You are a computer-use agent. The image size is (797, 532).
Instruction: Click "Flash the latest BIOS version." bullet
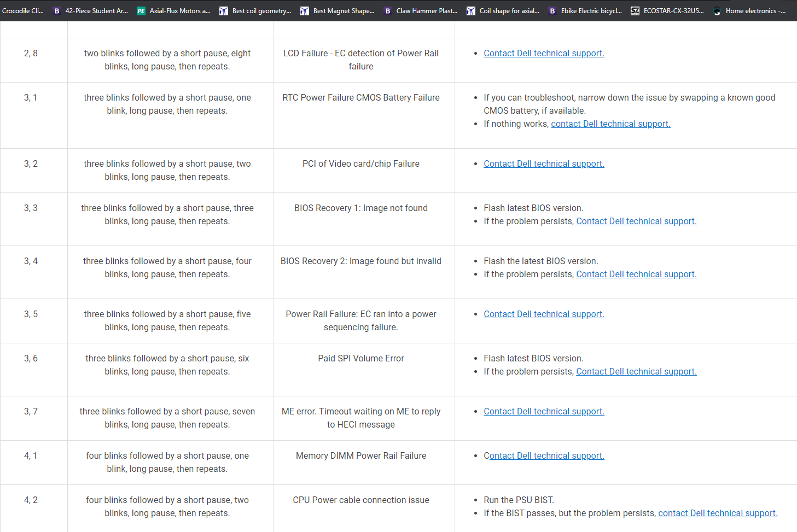pyautogui.click(x=541, y=261)
